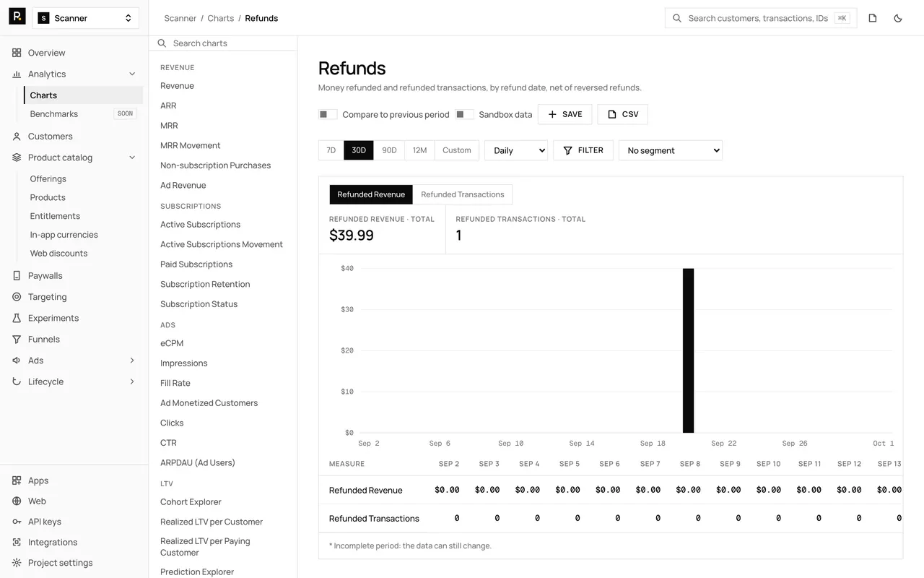Collapse Product catalog chevron
The width and height of the screenshot is (924, 578).
(x=132, y=158)
